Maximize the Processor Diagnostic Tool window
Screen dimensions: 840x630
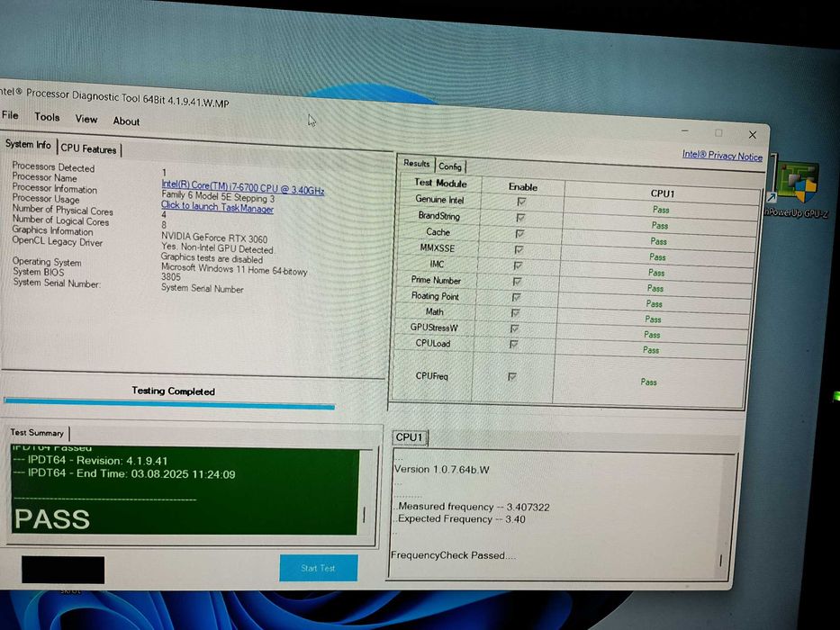718,133
